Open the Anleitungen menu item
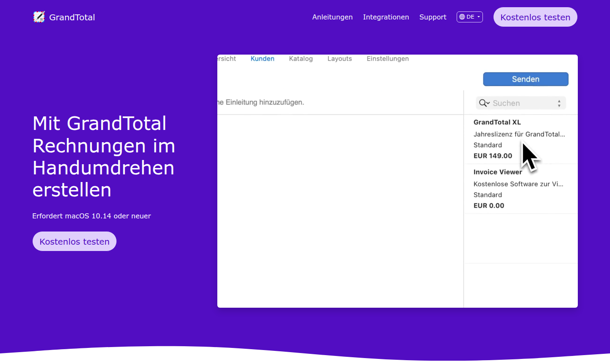The width and height of the screenshot is (610, 364). click(332, 17)
